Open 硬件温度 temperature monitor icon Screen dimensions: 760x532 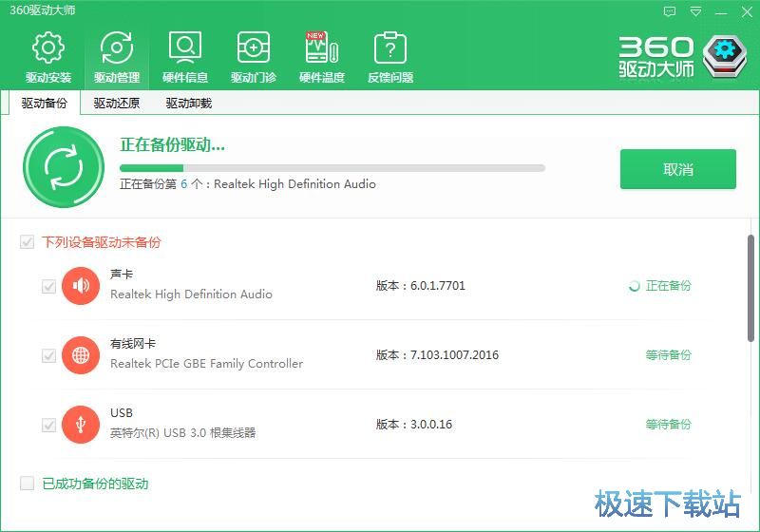tap(321, 47)
